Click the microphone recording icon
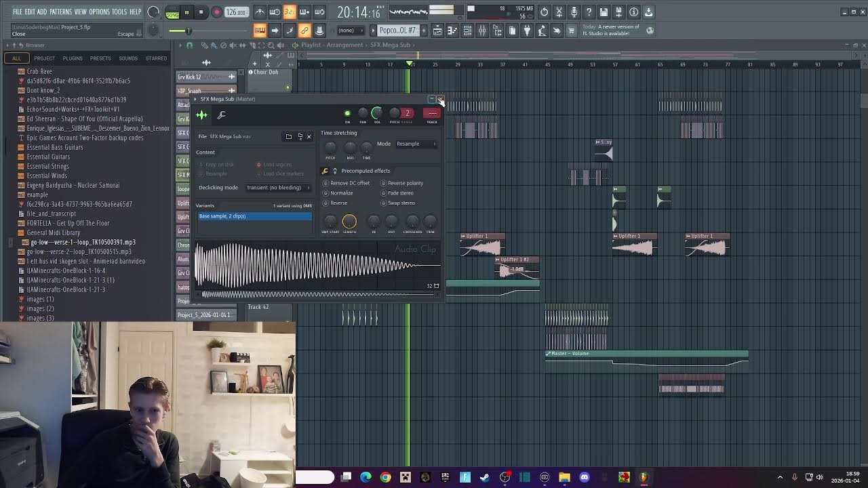The height and width of the screenshot is (488, 868). [574, 12]
